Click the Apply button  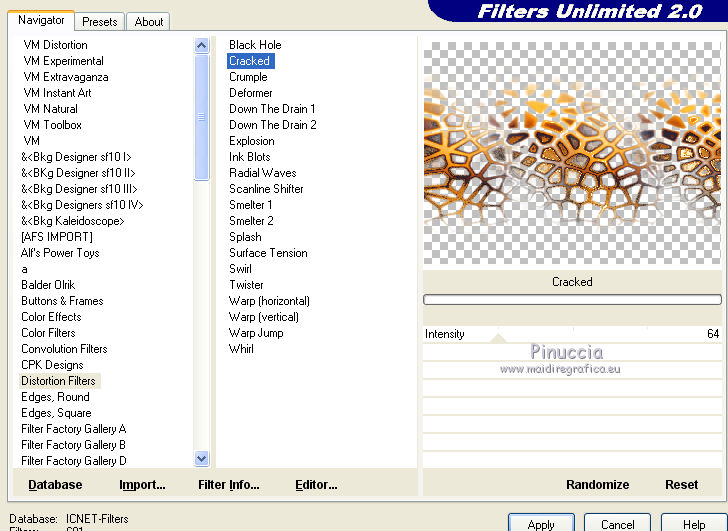click(541, 524)
